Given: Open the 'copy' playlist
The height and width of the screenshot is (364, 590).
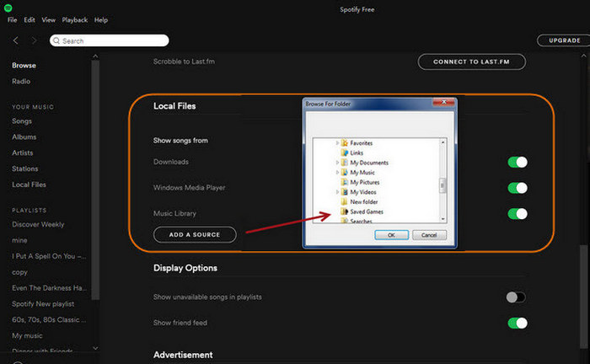Looking at the screenshot, I should click(x=19, y=272).
